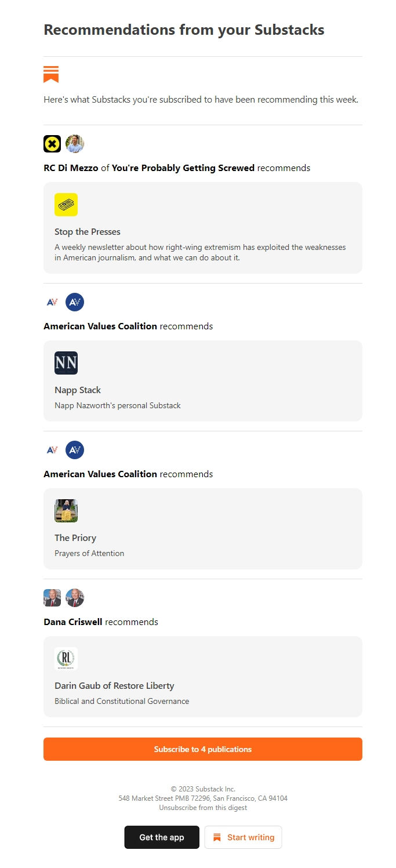Click the NN logo for Napp Stack
Screen dimensions: 396x868
(66, 362)
